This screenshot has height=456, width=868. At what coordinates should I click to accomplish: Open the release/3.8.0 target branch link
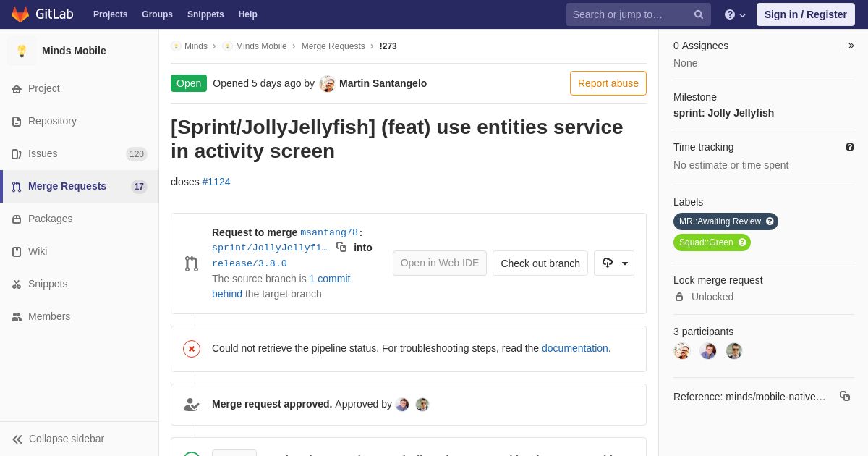250,263
